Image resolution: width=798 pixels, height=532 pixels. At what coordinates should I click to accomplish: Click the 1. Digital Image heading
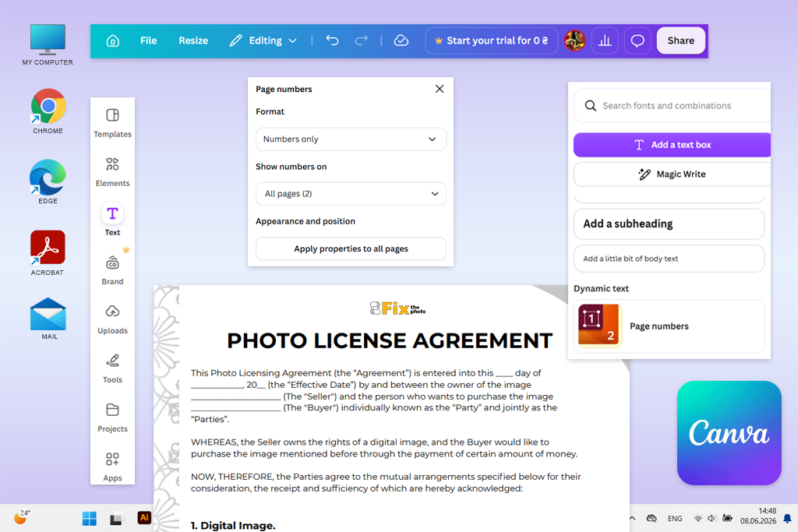[x=233, y=526]
